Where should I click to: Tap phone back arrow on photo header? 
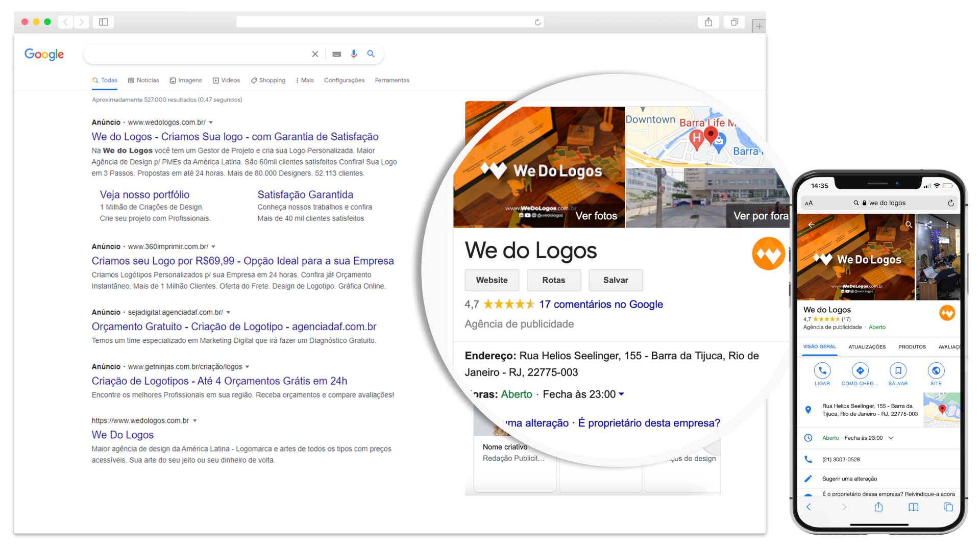811,224
